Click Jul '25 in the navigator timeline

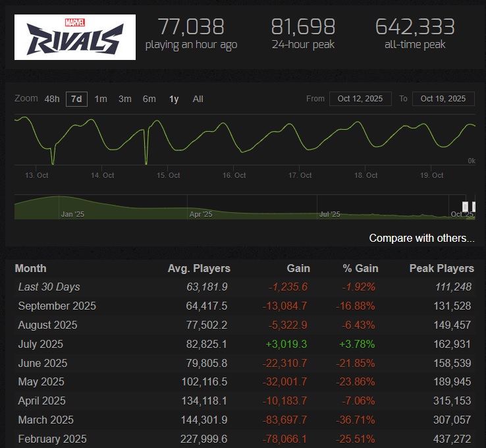point(330,214)
